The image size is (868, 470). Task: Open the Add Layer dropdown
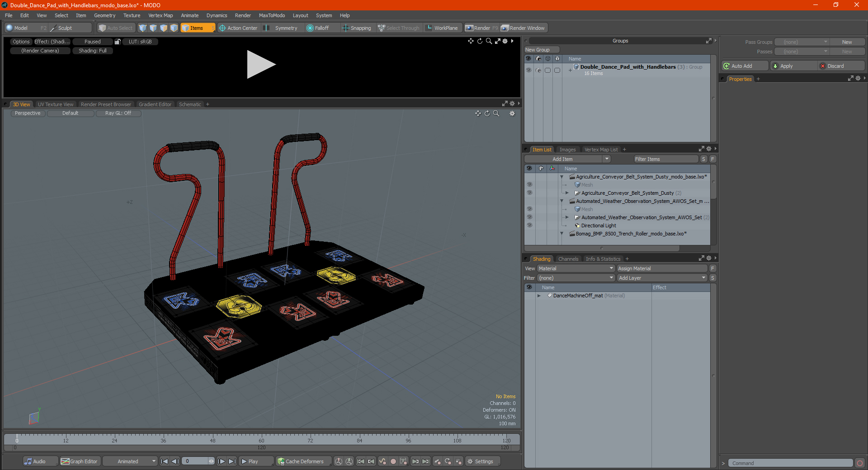(662, 278)
